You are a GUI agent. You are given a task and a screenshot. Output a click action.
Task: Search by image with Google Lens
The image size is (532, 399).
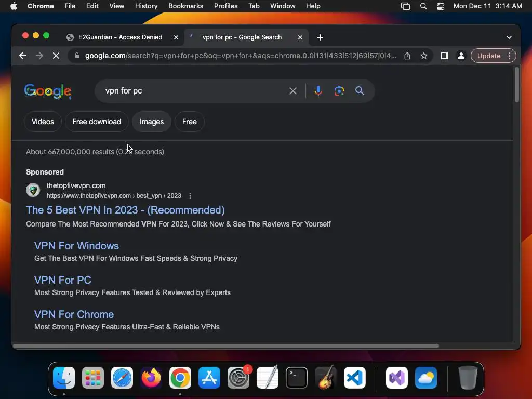[339, 91]
